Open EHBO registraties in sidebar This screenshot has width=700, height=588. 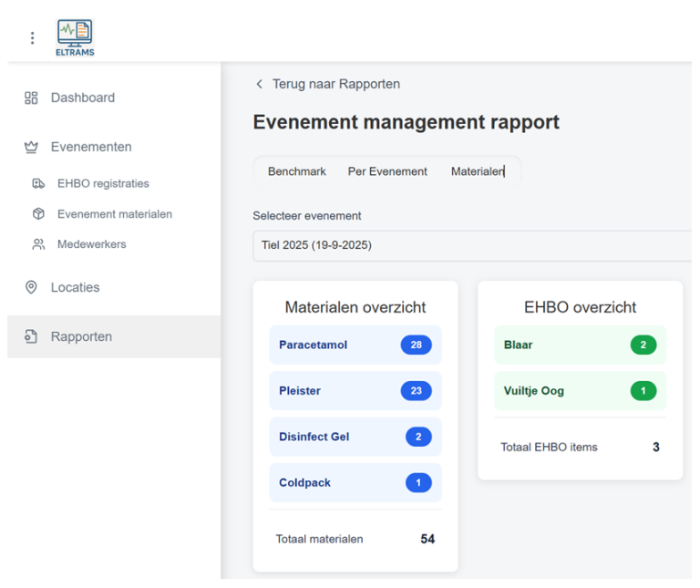[103, 183]
